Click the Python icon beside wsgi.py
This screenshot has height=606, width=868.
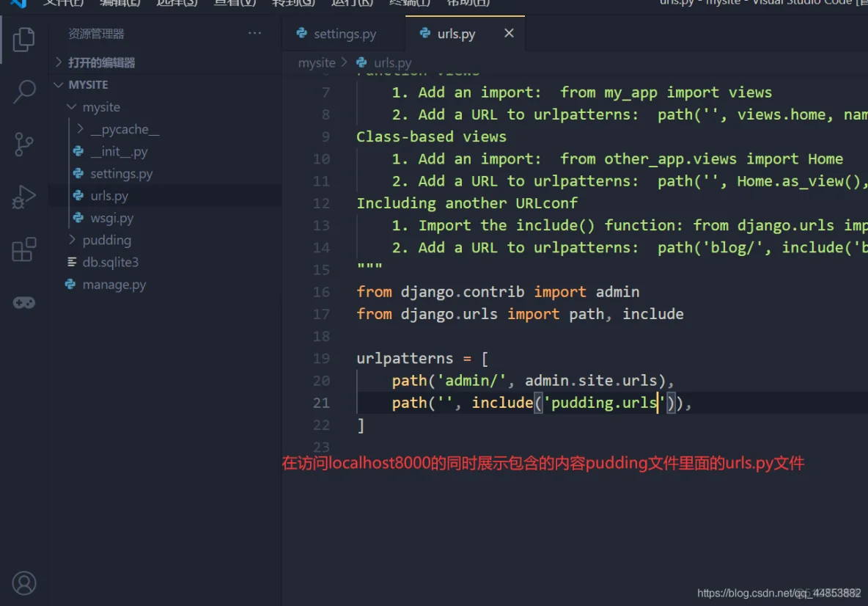click(x=78, y=218)
